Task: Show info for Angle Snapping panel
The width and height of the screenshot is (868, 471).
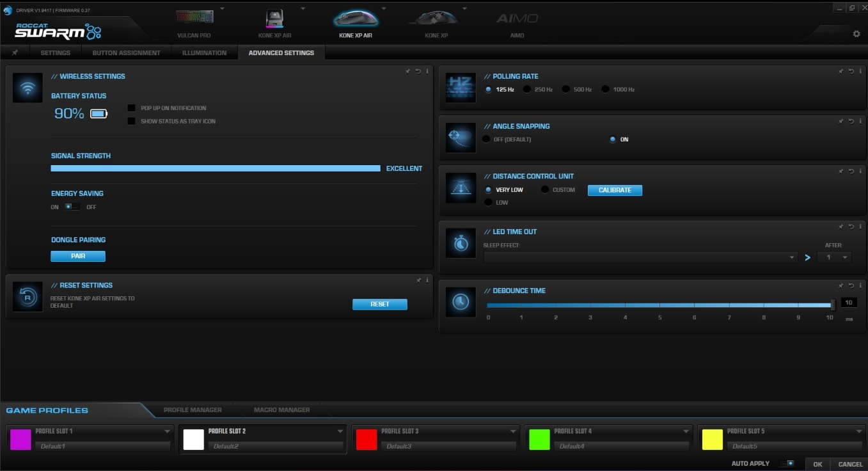Action: 860,121
